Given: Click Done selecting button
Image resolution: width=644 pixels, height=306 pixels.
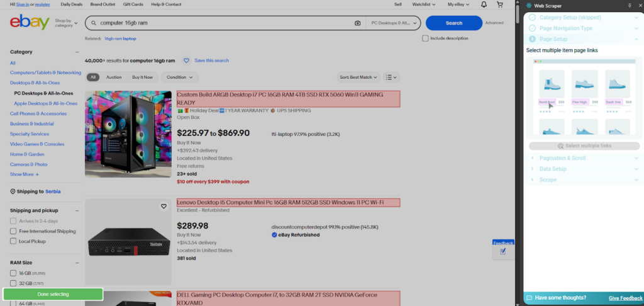Looking at the screenshot, I should pos(53,295).
